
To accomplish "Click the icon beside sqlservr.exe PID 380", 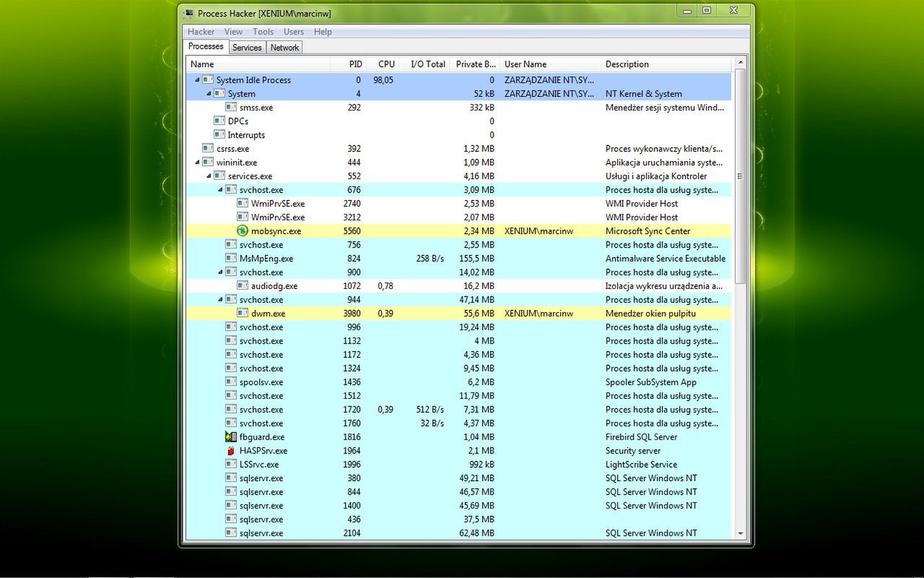I will 231,478.
